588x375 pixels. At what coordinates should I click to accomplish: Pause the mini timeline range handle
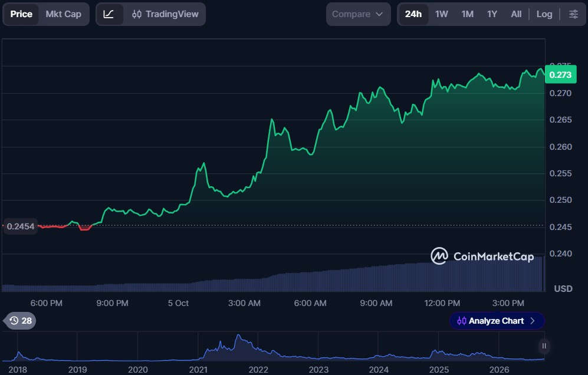(544, 346)
